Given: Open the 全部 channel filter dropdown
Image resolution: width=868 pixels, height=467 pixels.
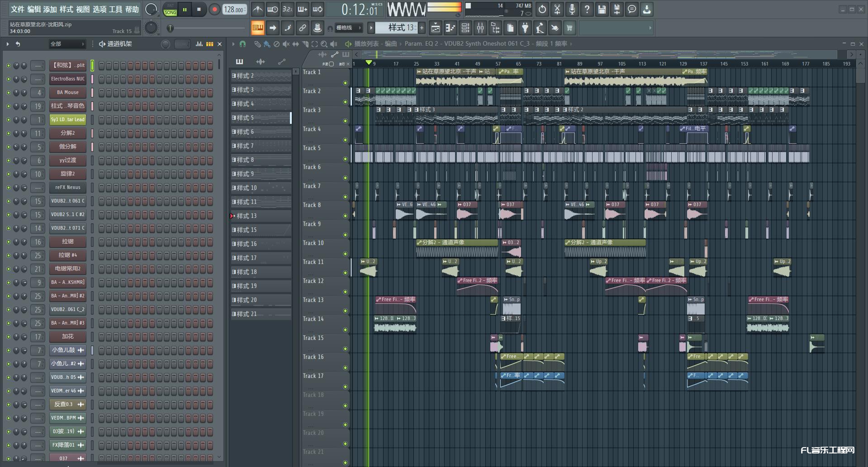Looking at the screenshot, I should point(67,44).
